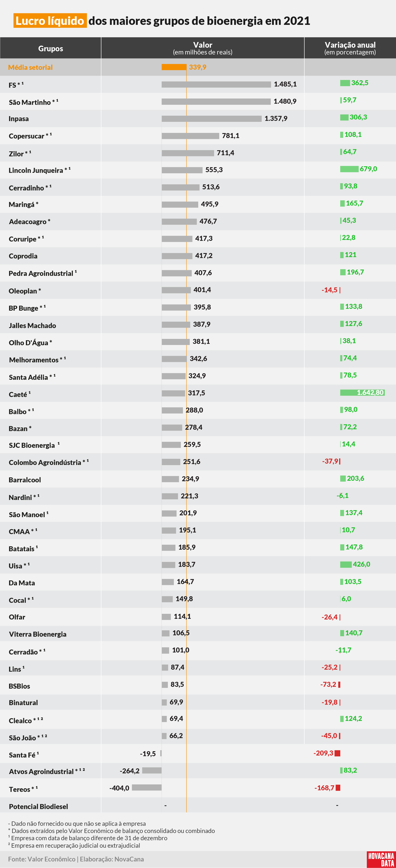396x868 pixels.
Task: Select the Grupos column header
Action: [51, 48]
